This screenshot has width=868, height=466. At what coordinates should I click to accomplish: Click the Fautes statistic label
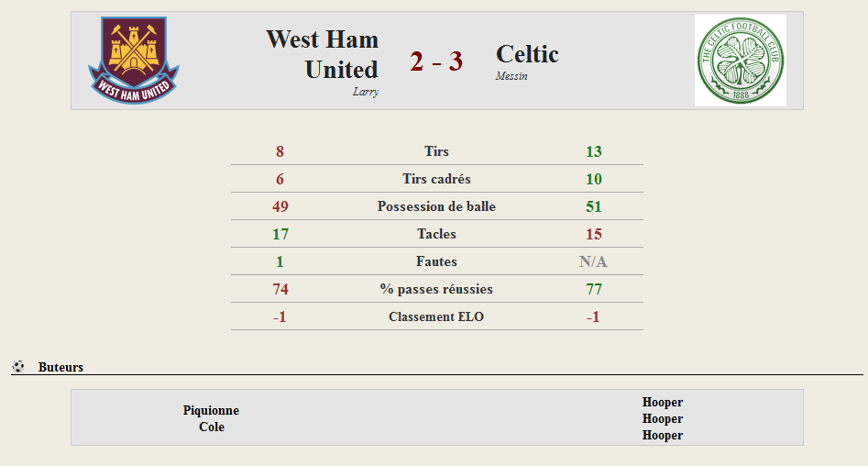point(437,261)
